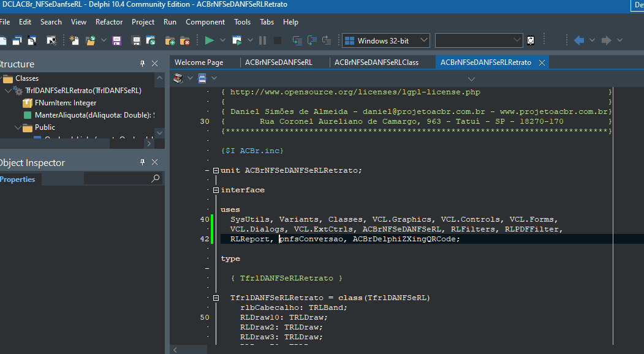Navigate forward with the grey right arrow
Screen dimensions: 644x354
click(606, 40)
